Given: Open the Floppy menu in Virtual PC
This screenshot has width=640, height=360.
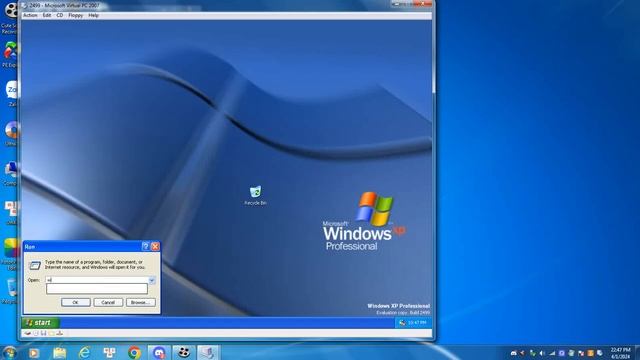Looking at the screenshot, I should (x=76, y=15).
